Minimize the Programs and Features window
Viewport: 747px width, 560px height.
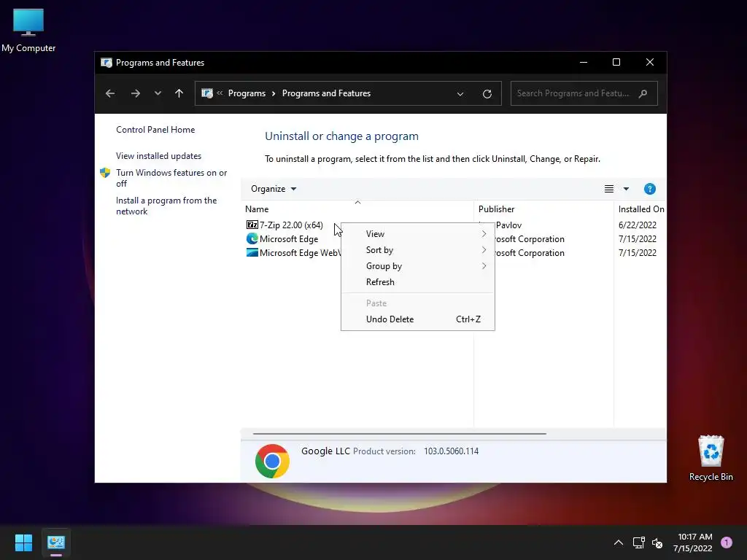pyautogui.click(x=583, y=63)
